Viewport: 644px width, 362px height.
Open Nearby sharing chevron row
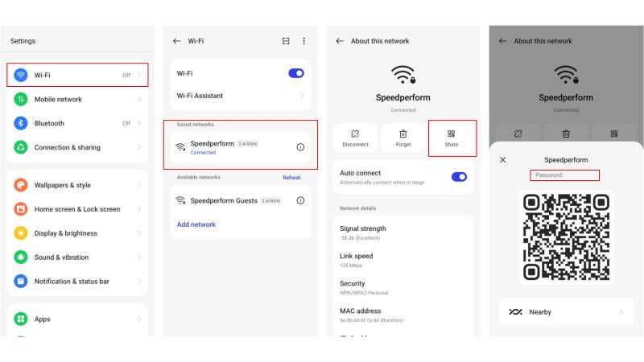pos(567,312)
